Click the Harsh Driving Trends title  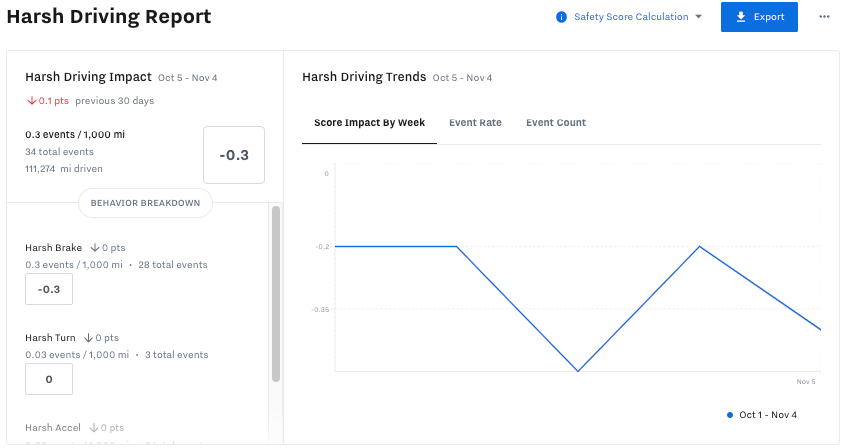(364, 77)
